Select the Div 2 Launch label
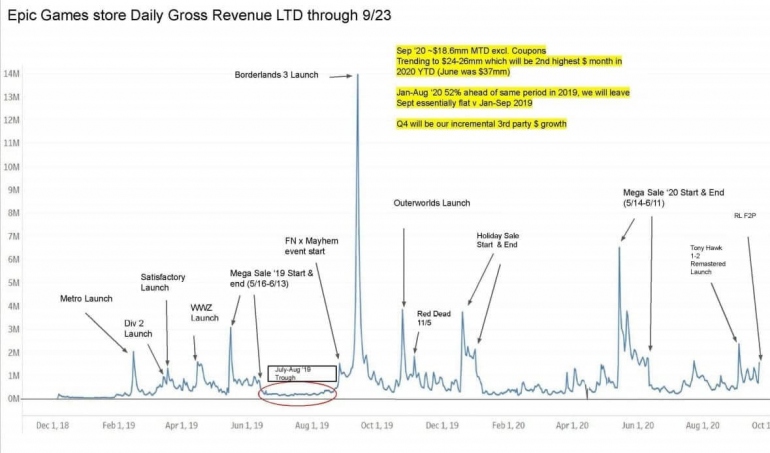Screen dimensions: 770x453 pyautogui.click(x=138, y=329)
